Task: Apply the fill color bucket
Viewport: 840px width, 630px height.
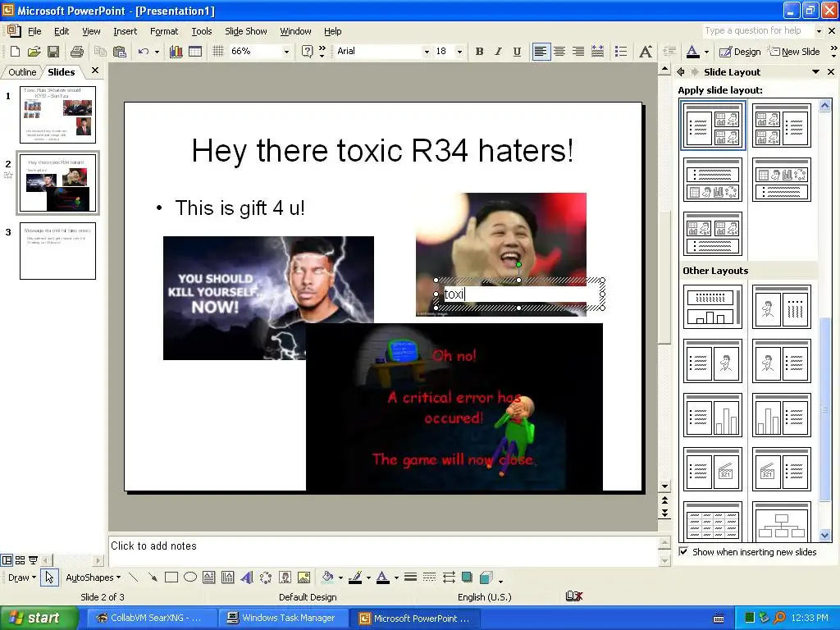Action: point(327,577)
